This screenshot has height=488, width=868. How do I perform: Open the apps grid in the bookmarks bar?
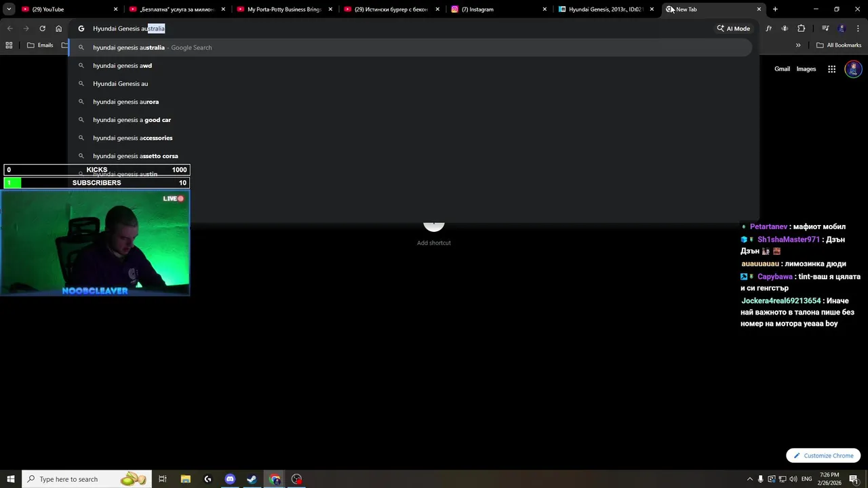coord(9,45)
